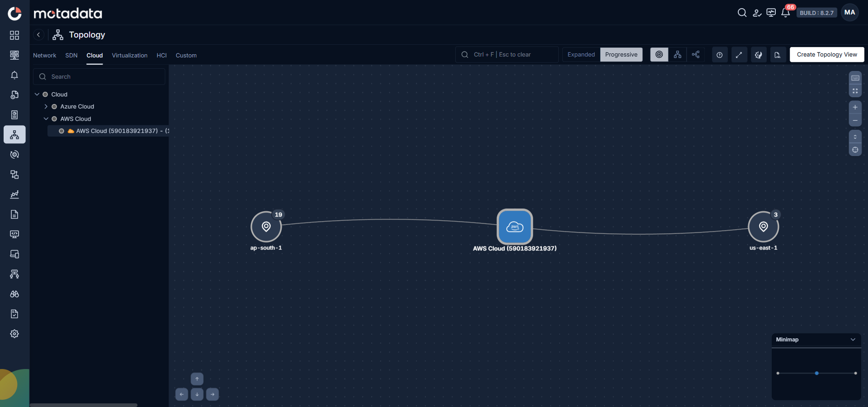This screenshot has height=407, width=868.
Task: Open global search magnifier in top bar
Action: [742, 13]
